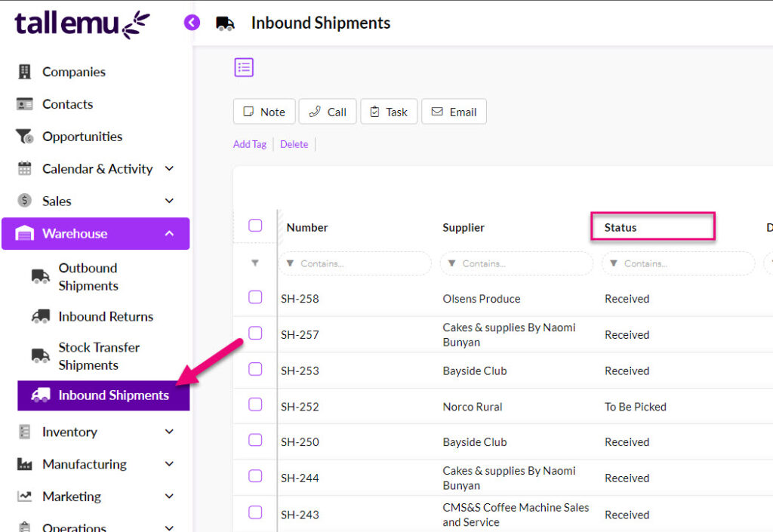Select the checkbox for SH-252
This screenshot has height=532, width=773.
point(255,404)
